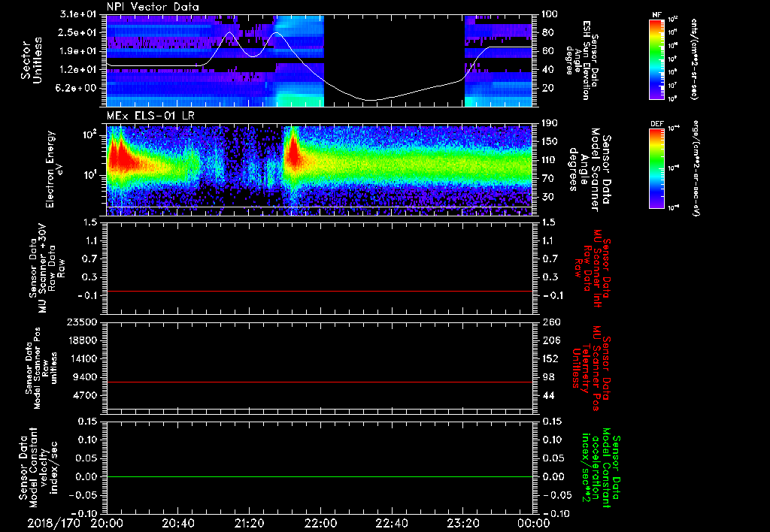Screen dimensions: 770x532
Task: Click the green "Model Constant acceleration" axis title
Action: (601, 469)
